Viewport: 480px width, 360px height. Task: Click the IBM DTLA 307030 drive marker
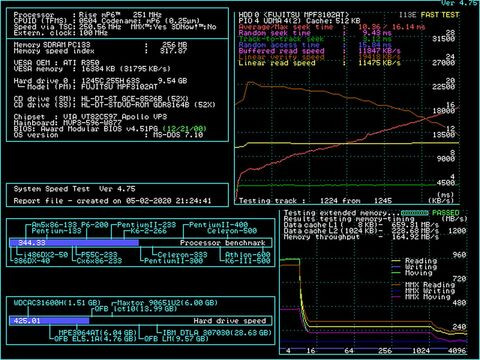pos(217,332)
